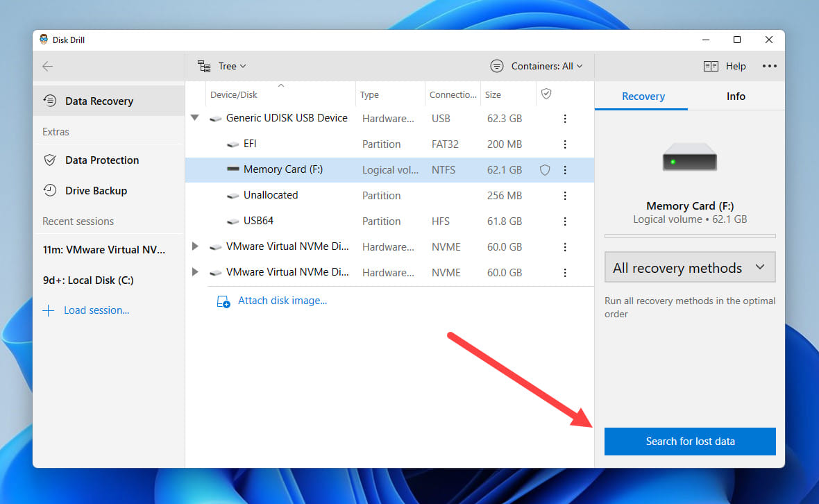The height and width of the screenshot is (504, 819).
Task: Open Data Protection section
Action: click(x=109, y=160)
